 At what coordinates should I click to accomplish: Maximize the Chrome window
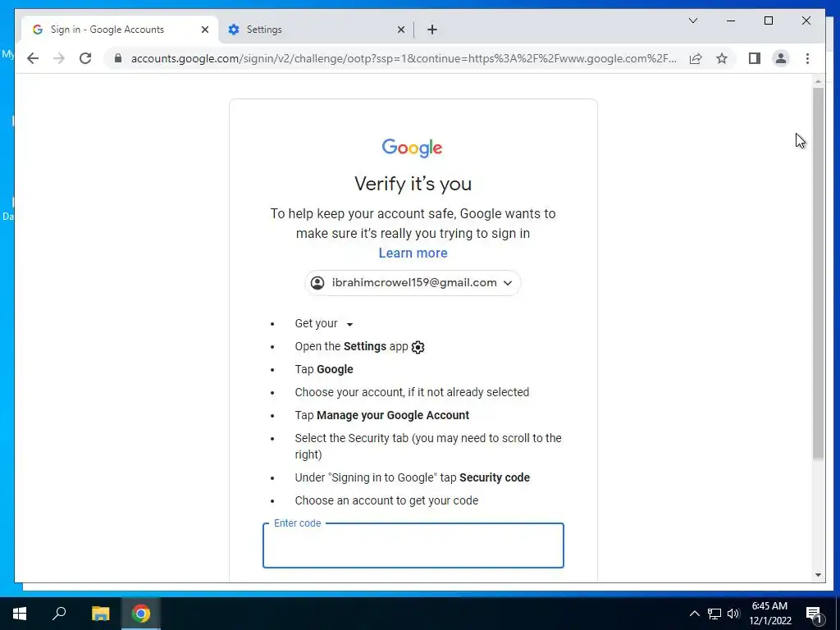tap(768, 21)
